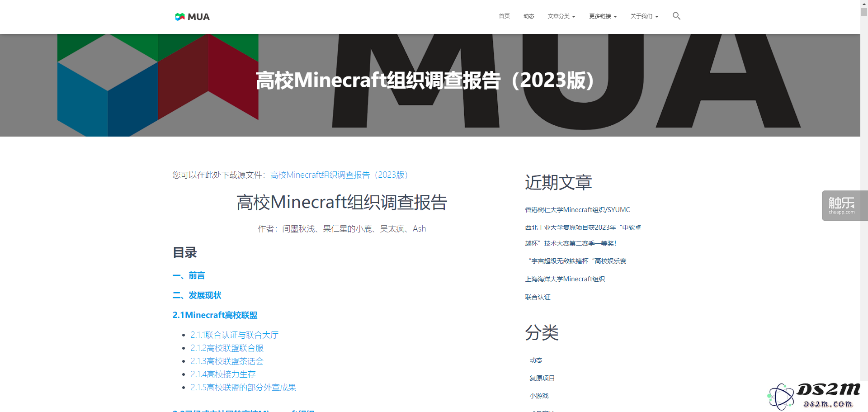Viewport: 868px width, 412px height.
Task: Go to 首页 menu item
Action: 504,16
